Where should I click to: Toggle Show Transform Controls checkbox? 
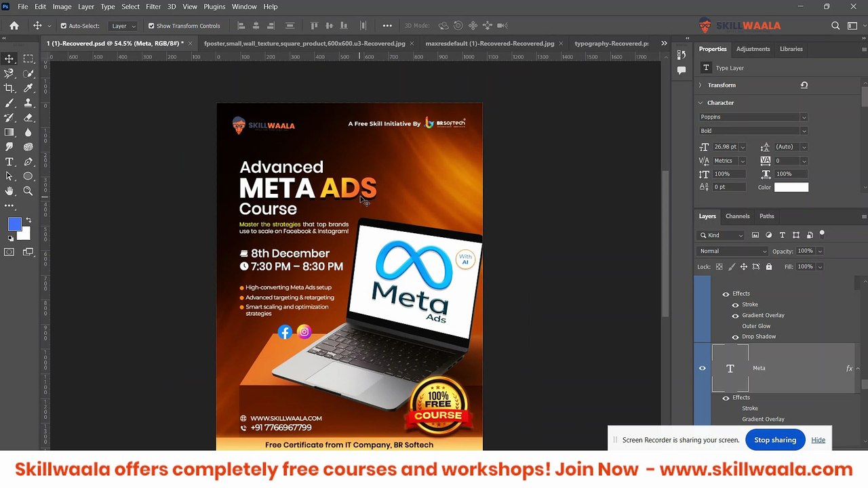[x=151, y=26]
